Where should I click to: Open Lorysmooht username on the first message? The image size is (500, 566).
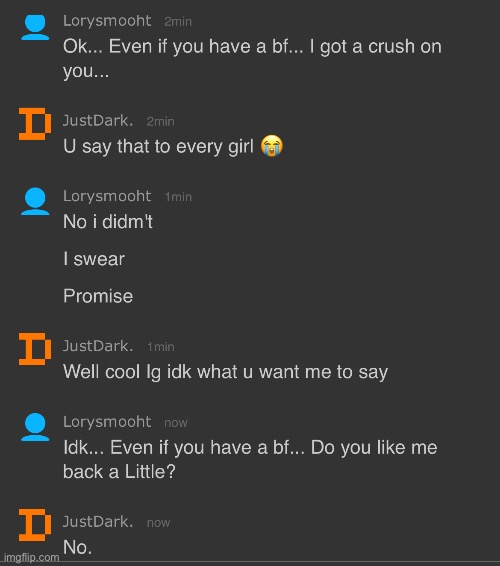coord(107,21)
